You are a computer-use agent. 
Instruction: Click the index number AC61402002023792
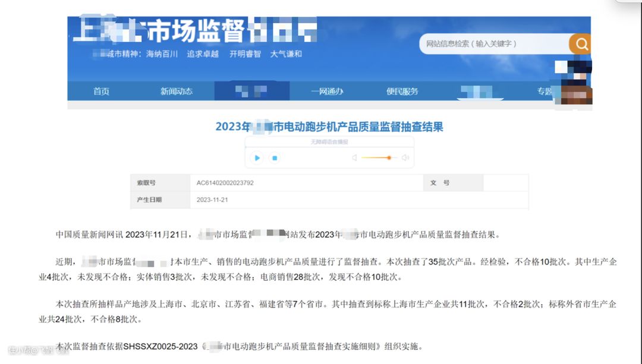225,183
